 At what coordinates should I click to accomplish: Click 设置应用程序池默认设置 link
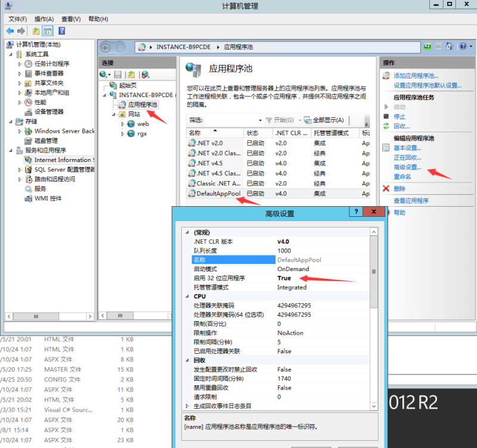428,85
